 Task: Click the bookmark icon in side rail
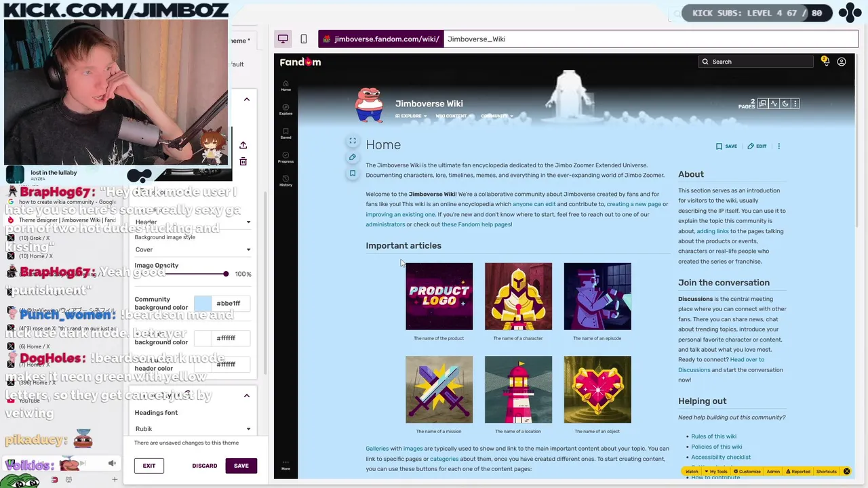(x=353, y=174)
